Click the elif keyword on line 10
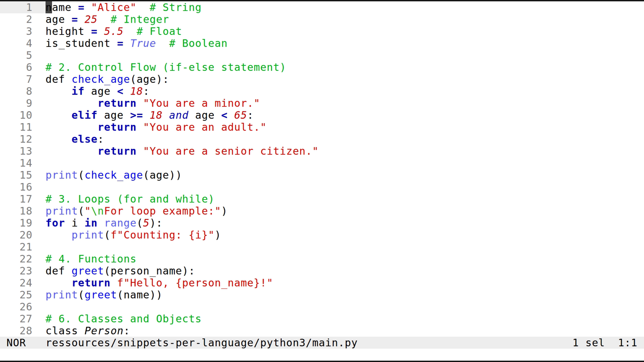Screen dimensions: 644x362 pyautogui.click(x=84, y=115)
